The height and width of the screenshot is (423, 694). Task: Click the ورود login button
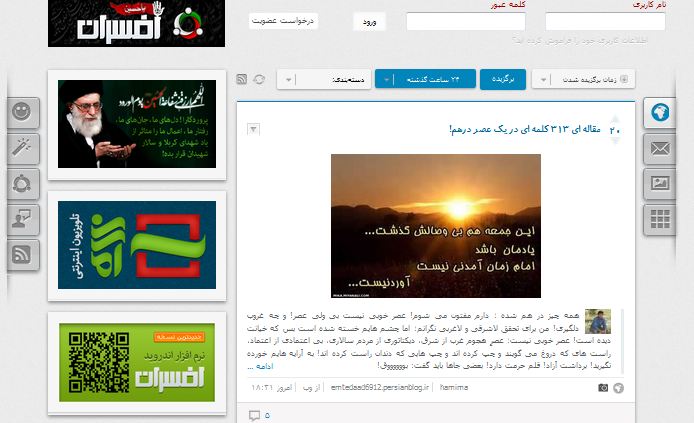tap(369, 22)
